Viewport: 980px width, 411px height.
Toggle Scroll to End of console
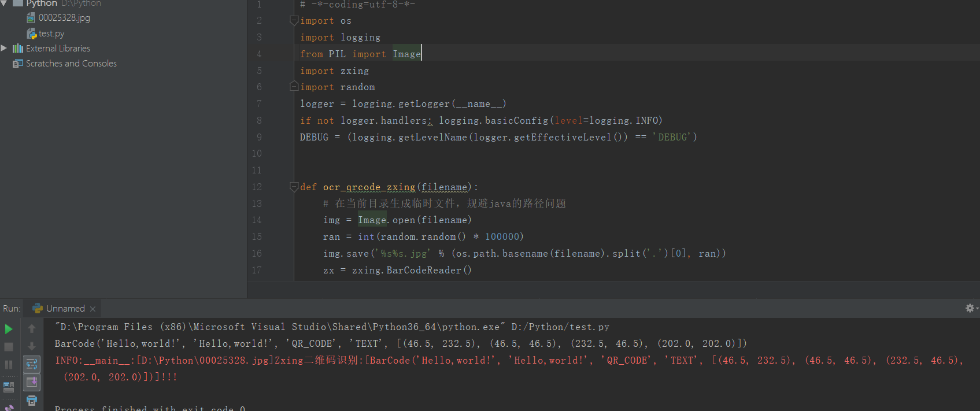click(x=32, y=382)
